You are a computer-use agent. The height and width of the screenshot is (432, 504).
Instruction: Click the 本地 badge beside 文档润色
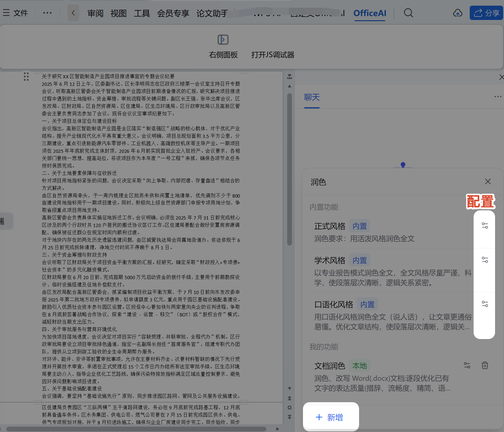tap(360, 366)
